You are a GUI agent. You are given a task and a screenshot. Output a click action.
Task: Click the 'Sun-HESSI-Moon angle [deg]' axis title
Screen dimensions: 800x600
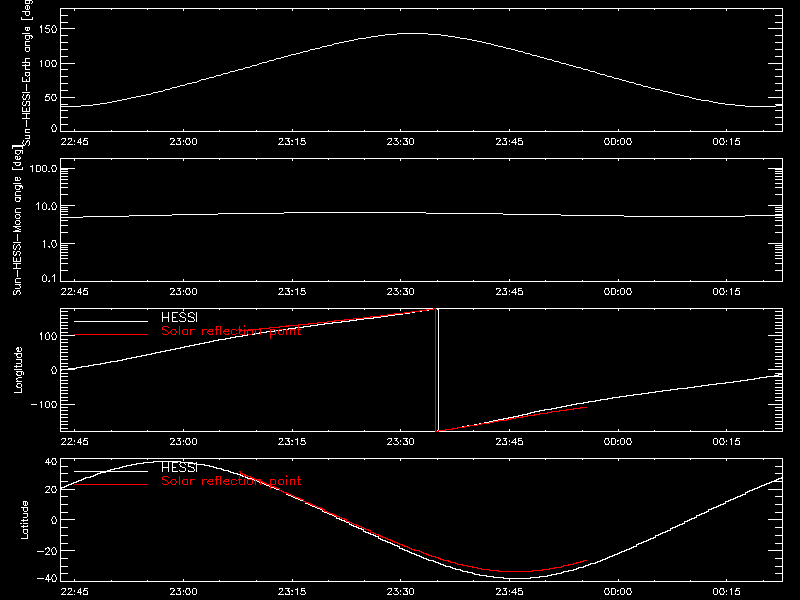[x=17, y=219]
